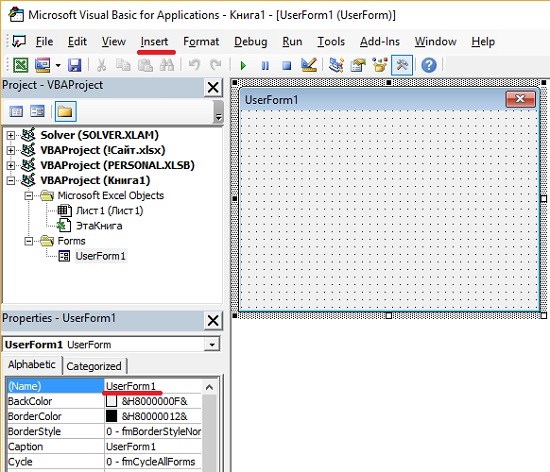Viewport: 550px width, 472px height.
Task: Open Visual Basic Help question icon
Action: pos(429,65)
